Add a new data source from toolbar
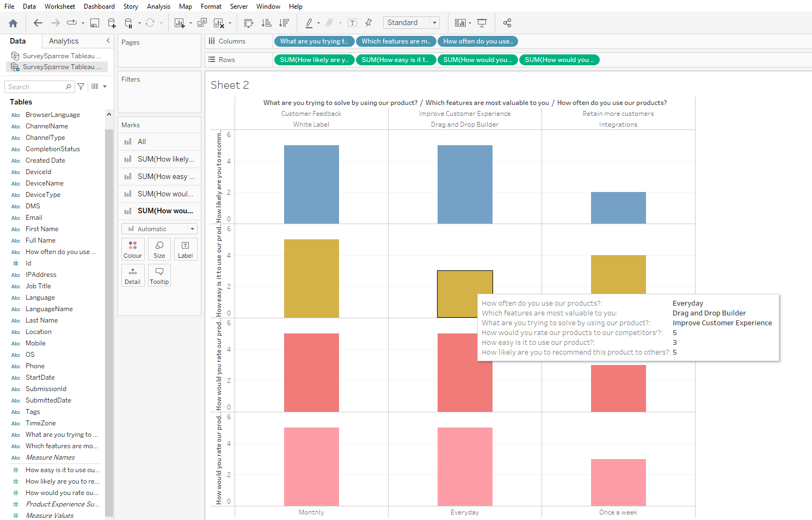 pyautogui.click(x=112, y=23)
